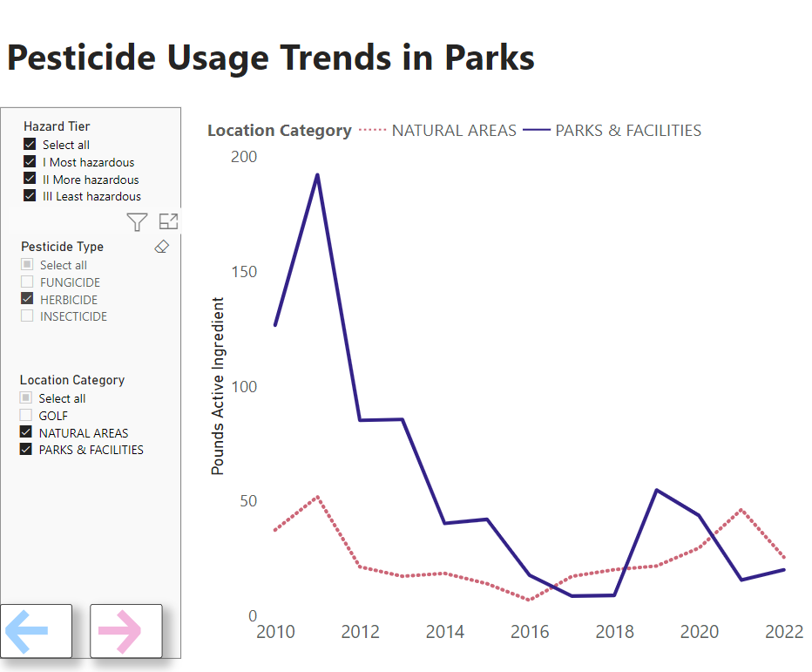Uncheck II More hazardous tier
Viewport: 812px width, 672px height.
click(30, 180)
